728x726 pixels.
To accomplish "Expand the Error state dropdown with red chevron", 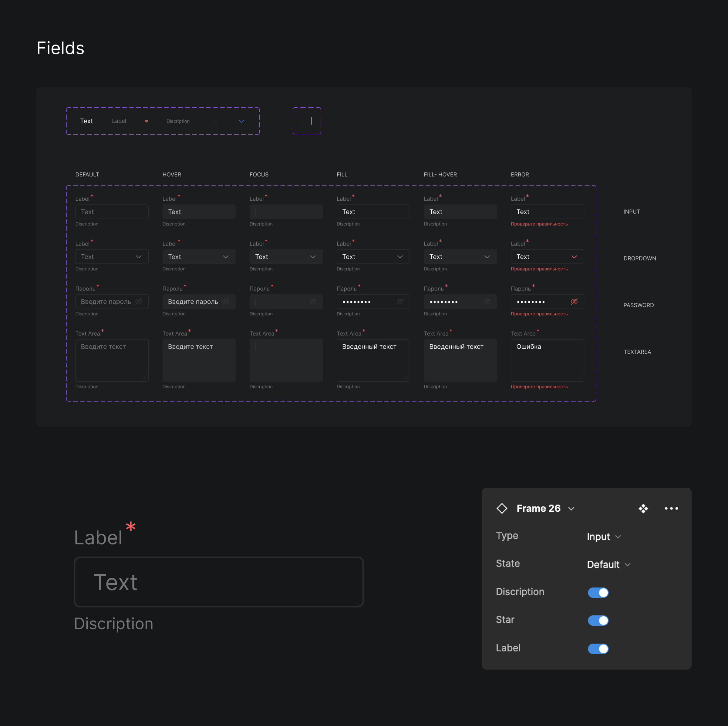I will (x=574, y=257).
